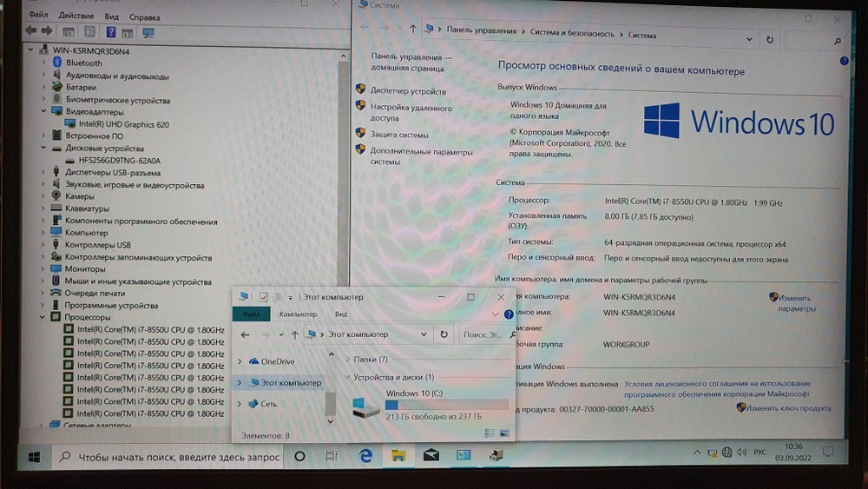
Task: Expand the Explorer ribbon with the chevron
Action: tap(495, 314)
